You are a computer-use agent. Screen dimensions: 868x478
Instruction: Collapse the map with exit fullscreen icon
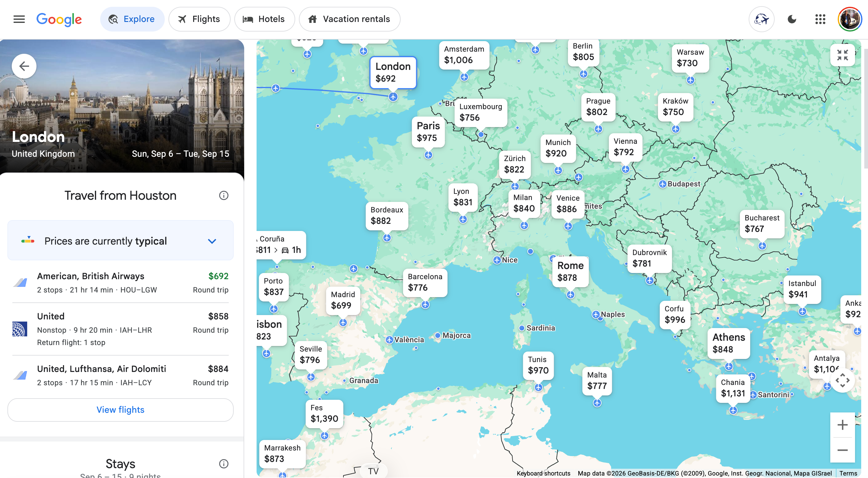[842, 55]
